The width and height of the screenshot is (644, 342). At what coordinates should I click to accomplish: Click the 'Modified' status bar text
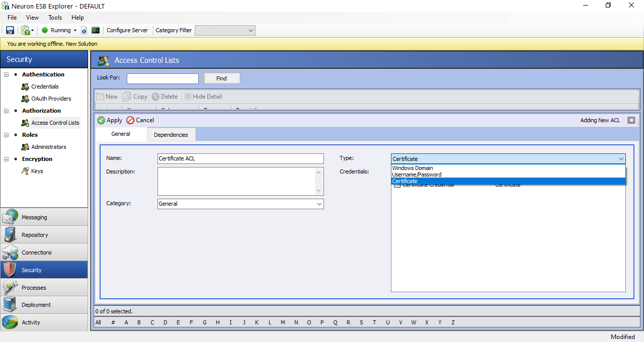(x=623, y=337)
